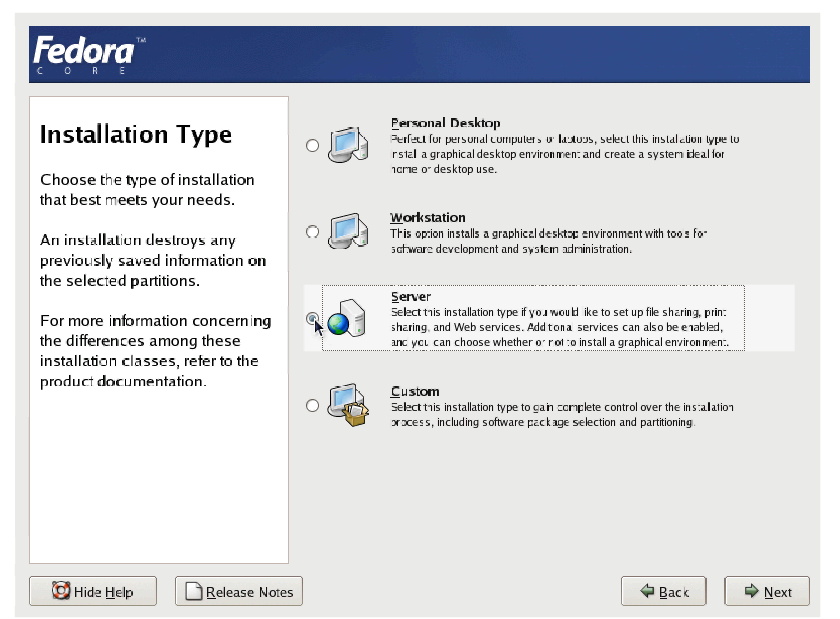The height and width of the screenshot is (619, 840).
Task: Click the lifebuoy icon on Hide Help
Action: click(x=61, y=591)
